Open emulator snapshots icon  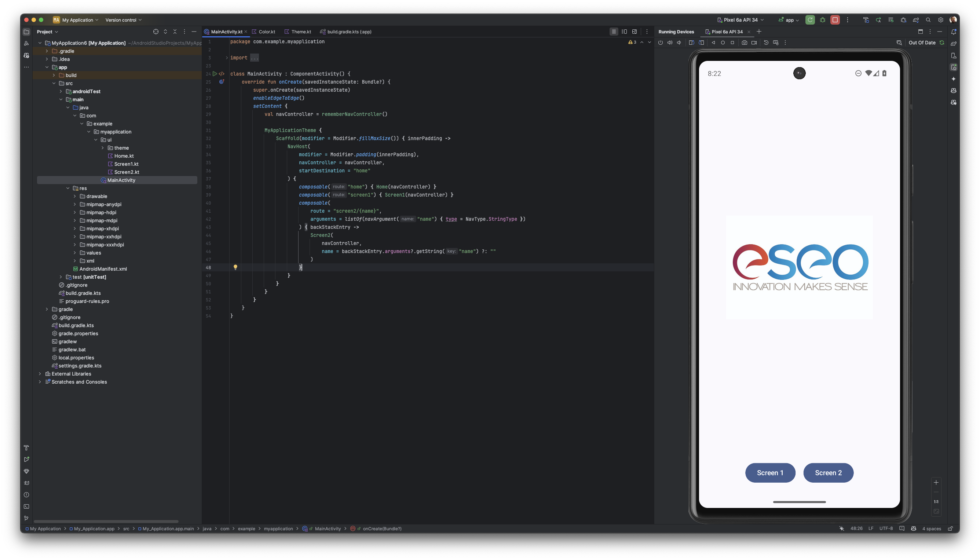[766, 43]
